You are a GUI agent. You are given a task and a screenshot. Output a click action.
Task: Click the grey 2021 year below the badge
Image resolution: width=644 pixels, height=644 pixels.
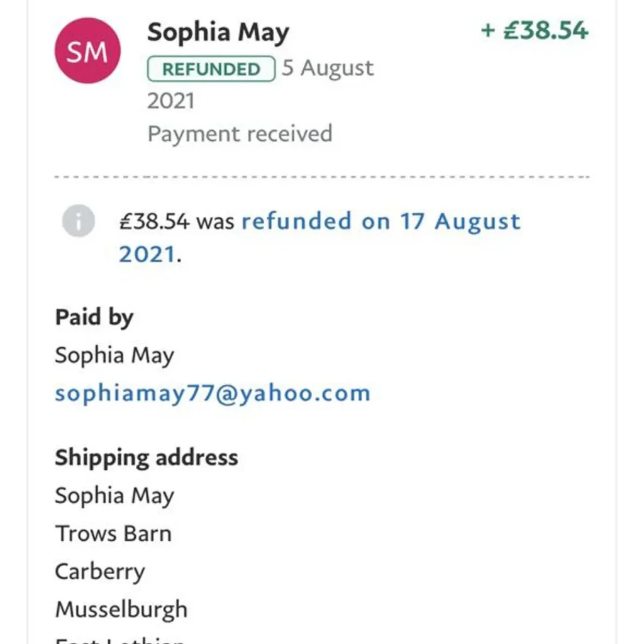[171, 101]
